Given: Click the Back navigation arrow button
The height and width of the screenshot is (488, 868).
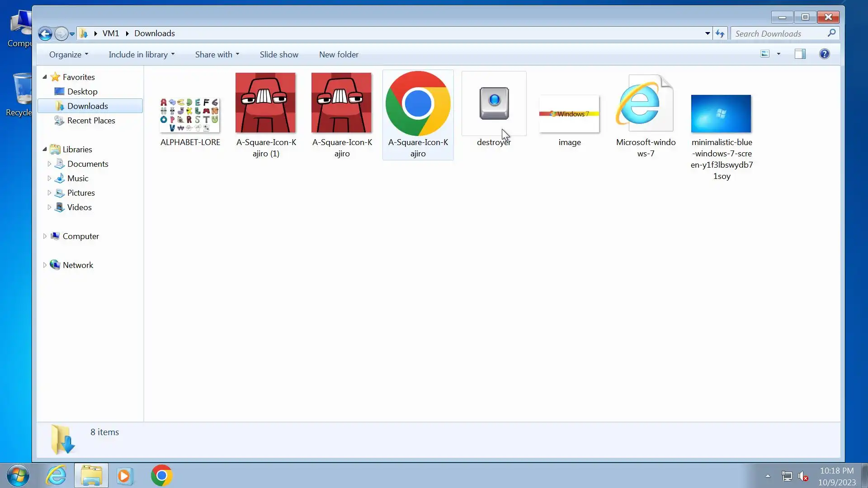Looking at the screenshot, I should [x=45, y=33].
